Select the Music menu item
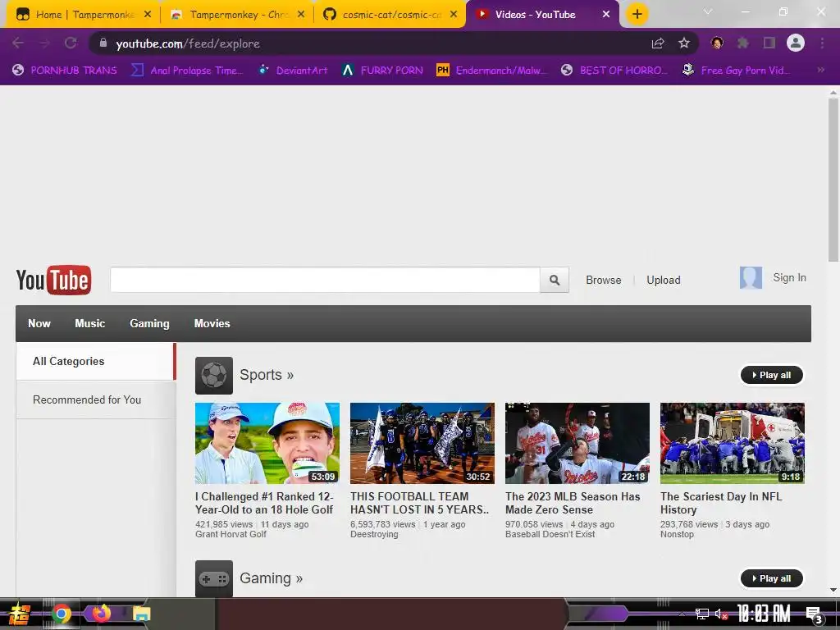The width and height of the screenshot is (840, 630). click(x=90, y=323)
